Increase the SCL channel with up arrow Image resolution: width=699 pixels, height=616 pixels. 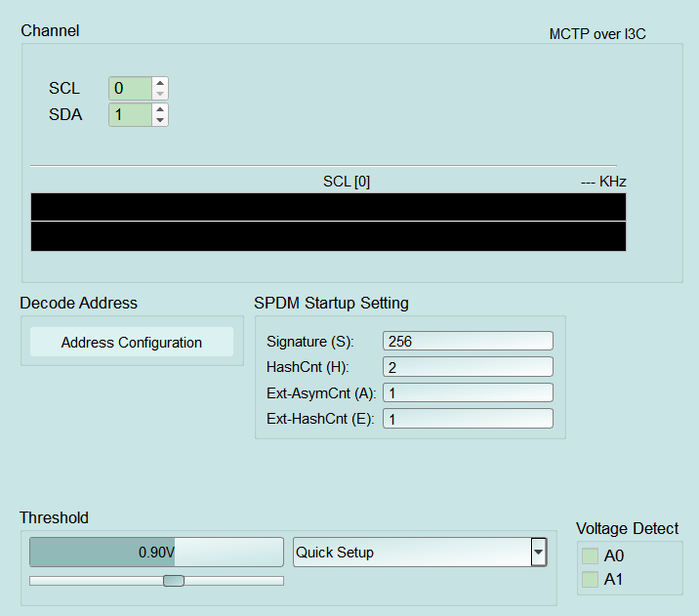pyautogui.click(x=160, y=83)
